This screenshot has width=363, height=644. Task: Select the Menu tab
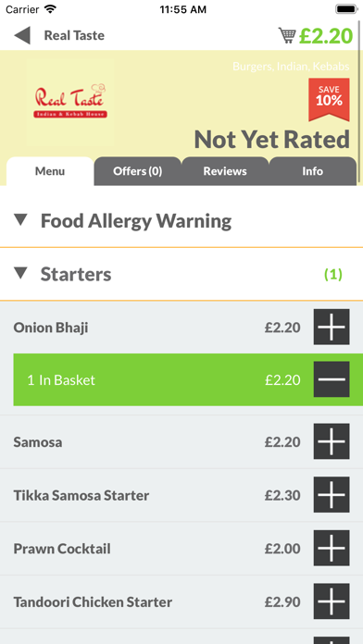[x=50, y=171]
